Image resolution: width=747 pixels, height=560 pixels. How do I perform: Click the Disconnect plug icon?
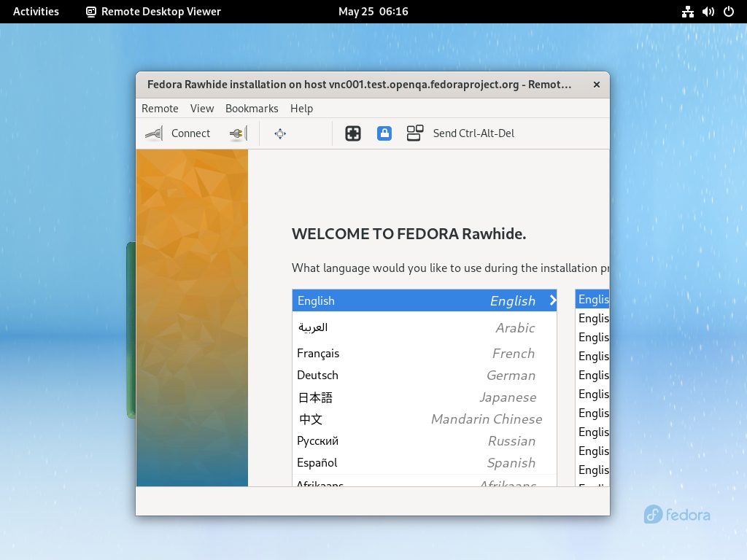coord(239,133)
